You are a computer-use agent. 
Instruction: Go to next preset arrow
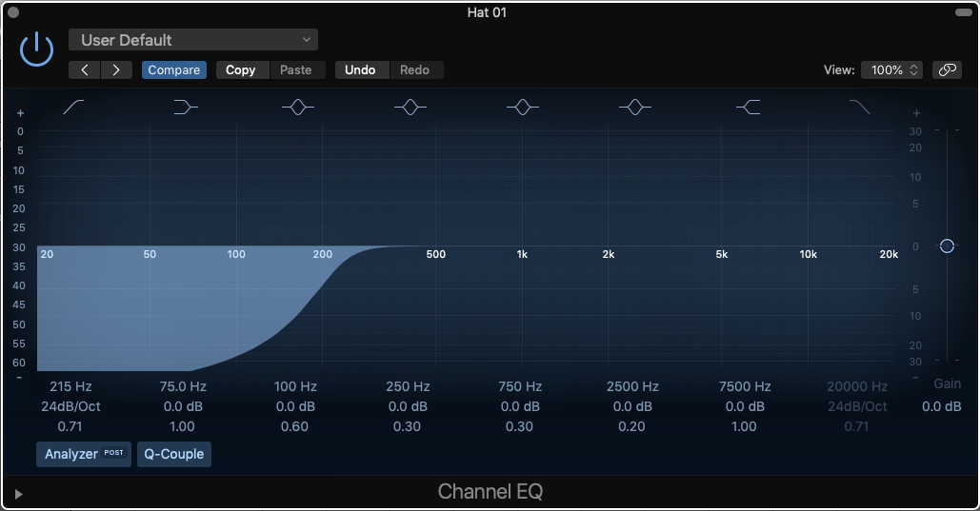point(116,70)
